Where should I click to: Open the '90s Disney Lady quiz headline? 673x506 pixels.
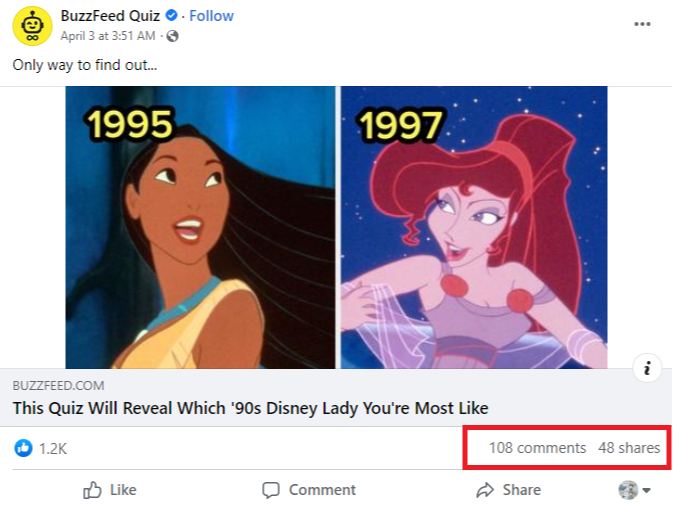pos(250,408)
